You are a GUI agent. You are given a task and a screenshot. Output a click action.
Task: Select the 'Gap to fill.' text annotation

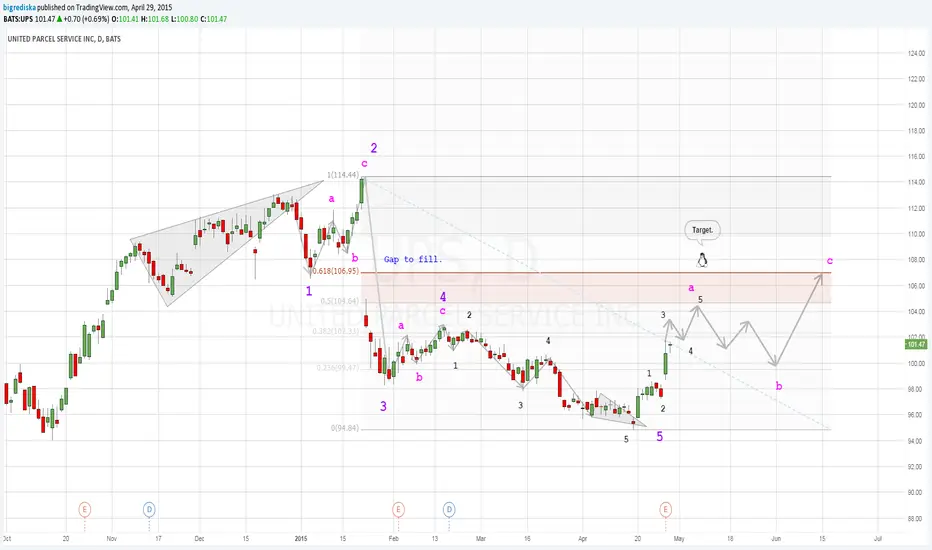pos(413,259)
